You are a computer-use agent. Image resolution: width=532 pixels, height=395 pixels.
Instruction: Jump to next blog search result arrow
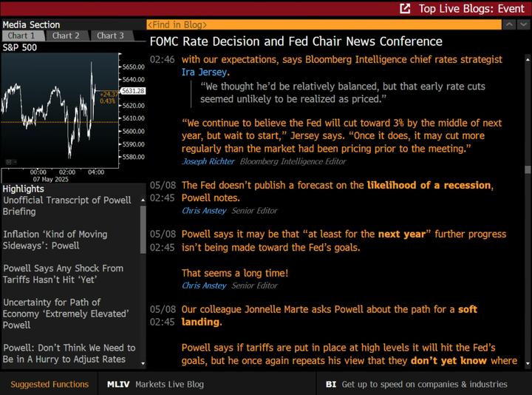click(x=524, y=24)
